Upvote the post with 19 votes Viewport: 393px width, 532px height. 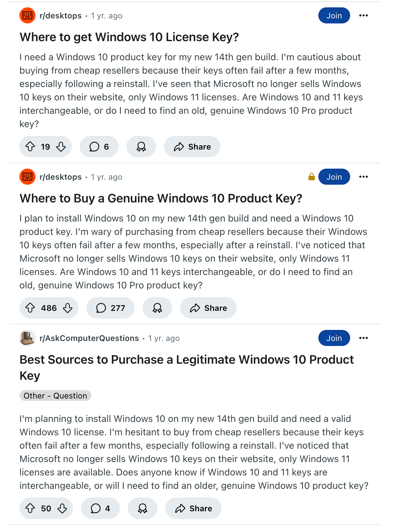click(x=30, y=147)
